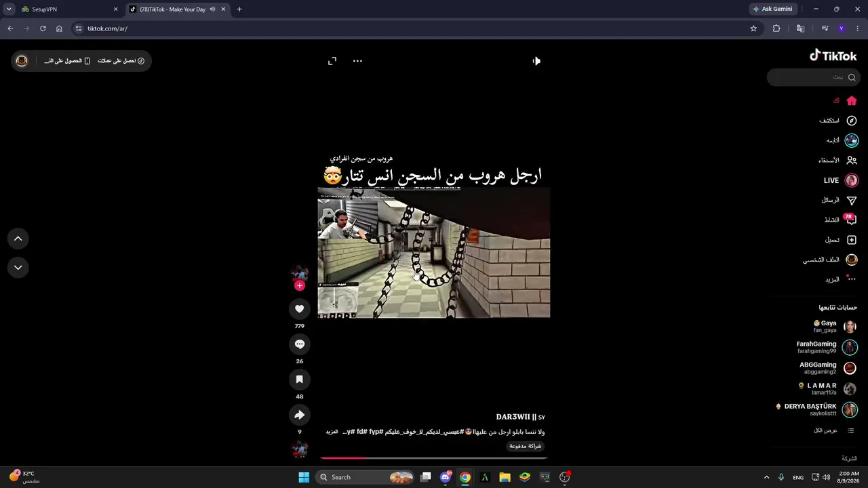Go to the next video with down arrow

click(18, 267)
